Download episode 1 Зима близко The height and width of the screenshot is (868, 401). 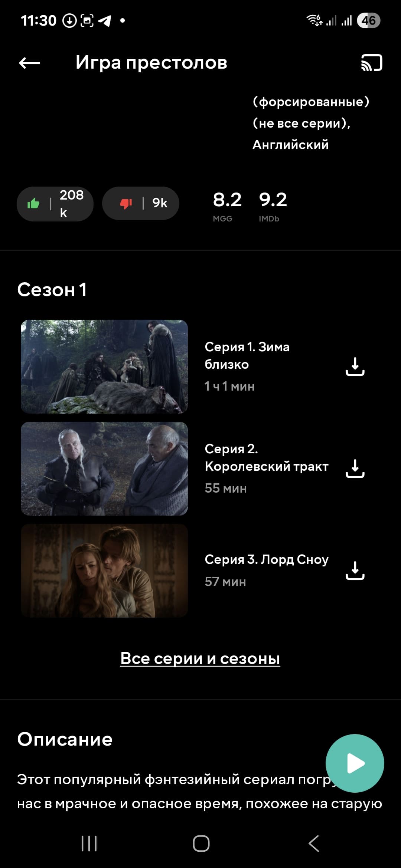[x=355, y=366]
